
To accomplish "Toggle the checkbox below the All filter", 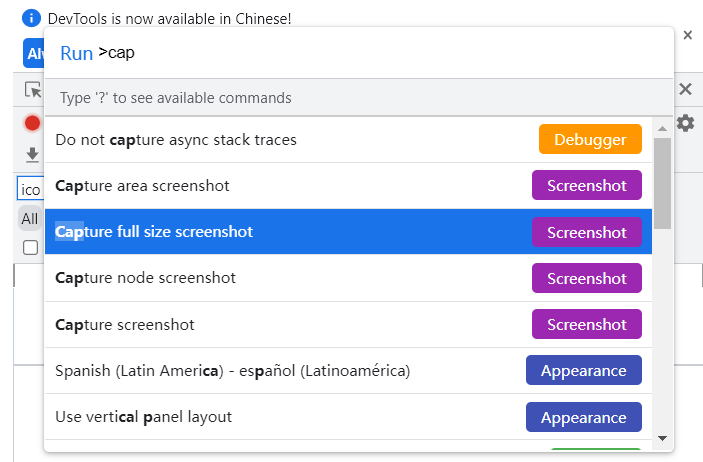I will point(31,247).
